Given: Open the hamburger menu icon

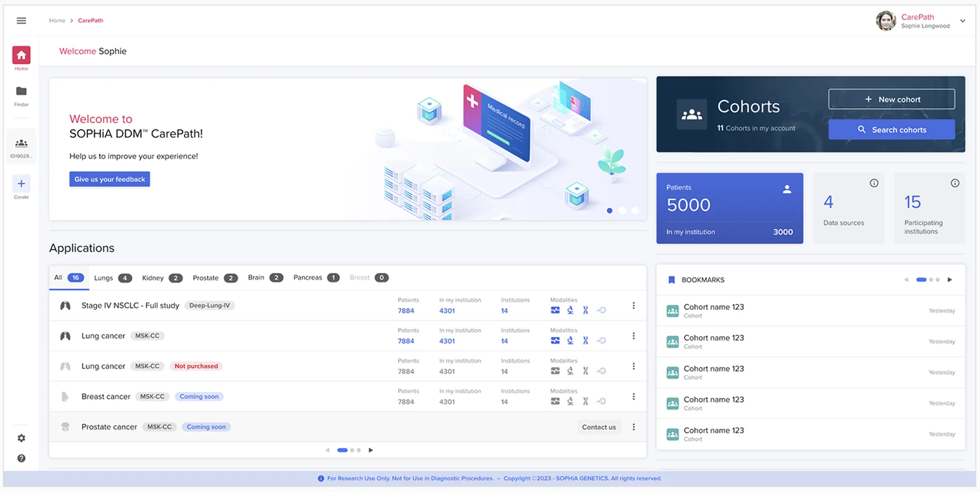Looking at the screenshot, I should (21, 21).
